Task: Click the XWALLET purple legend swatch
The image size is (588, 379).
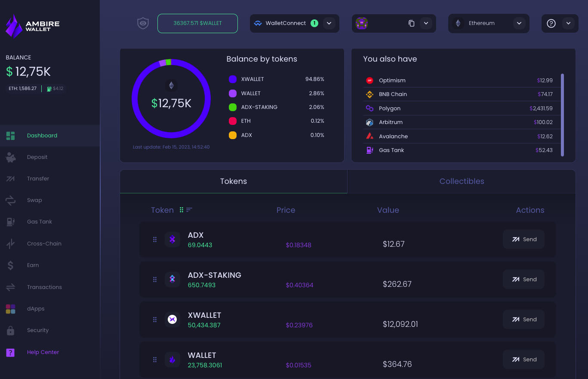Action: 233,79
